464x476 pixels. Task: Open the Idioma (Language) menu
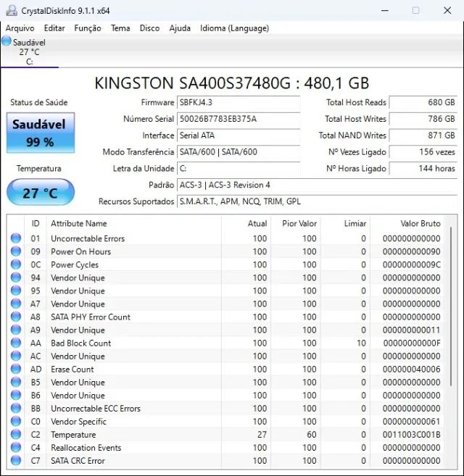click(234, 28)
